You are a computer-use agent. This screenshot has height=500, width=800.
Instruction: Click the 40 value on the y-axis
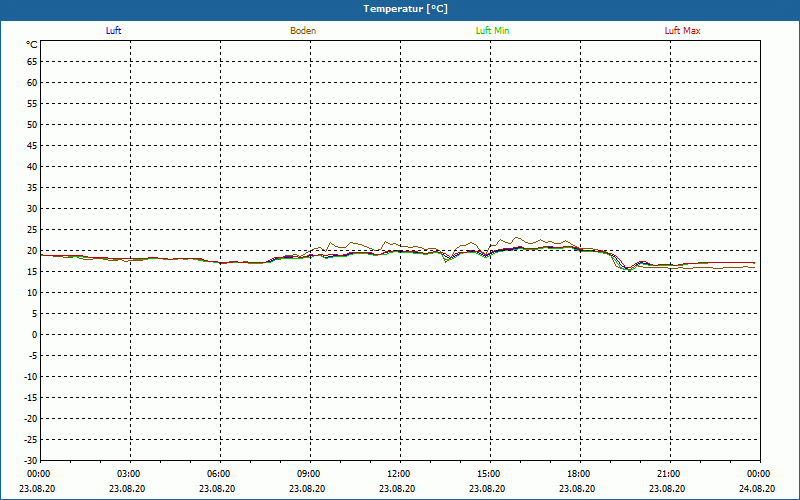[x=32, y=167]
